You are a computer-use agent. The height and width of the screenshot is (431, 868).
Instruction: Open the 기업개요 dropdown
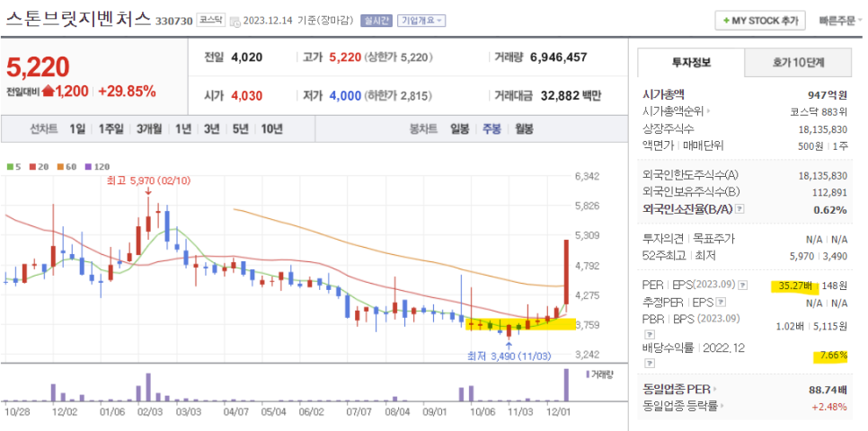pos(421,21)
